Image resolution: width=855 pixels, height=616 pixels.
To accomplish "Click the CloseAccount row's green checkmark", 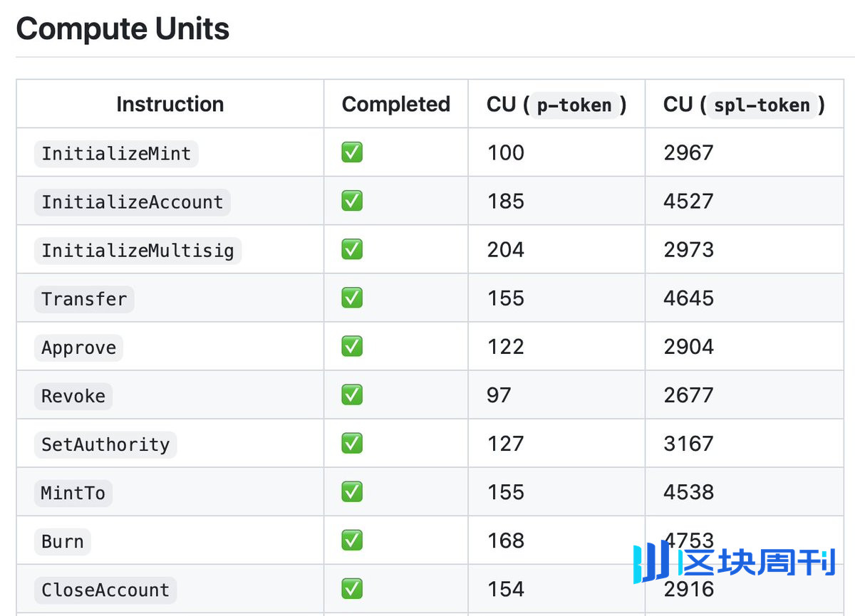I will (352, 589).
